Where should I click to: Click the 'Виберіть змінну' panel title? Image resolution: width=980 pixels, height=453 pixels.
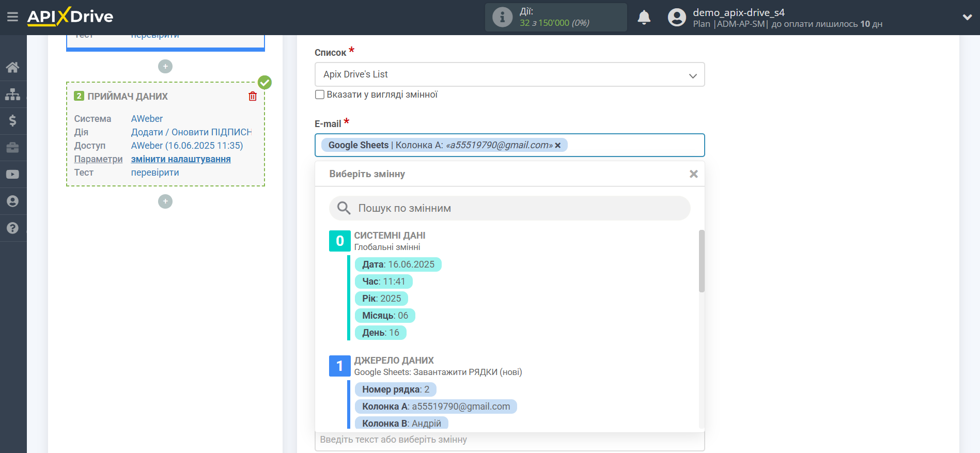pyautogui.click(x=367, y=174)
